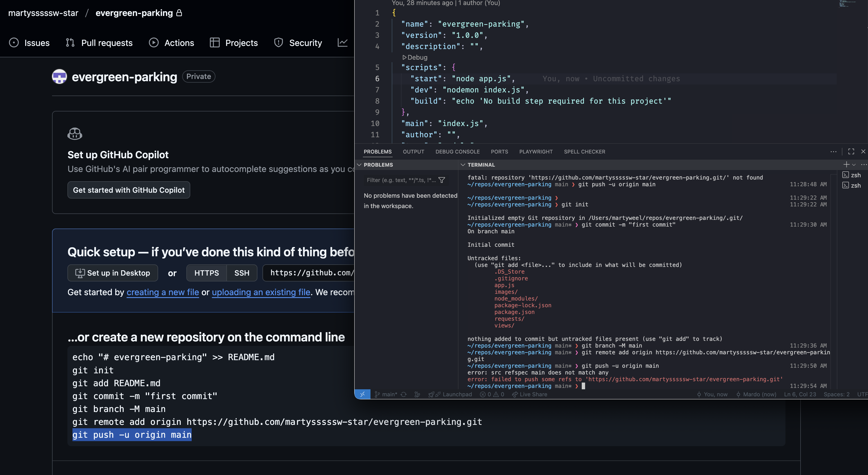The image size is (868, 475).
Task: Open the Projects tab on GitHub
Action: coord(234,43)
